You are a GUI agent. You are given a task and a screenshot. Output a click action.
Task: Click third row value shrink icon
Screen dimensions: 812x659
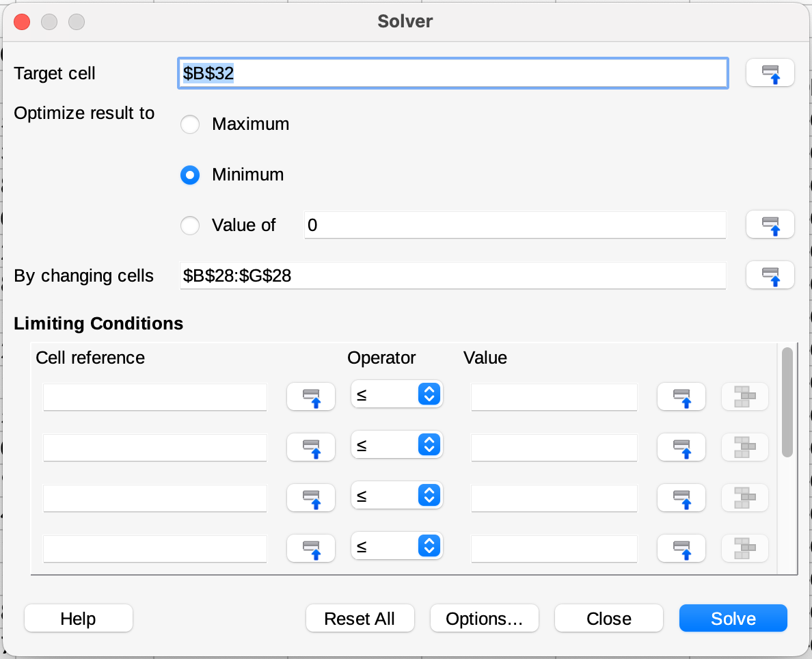[681, 498]
